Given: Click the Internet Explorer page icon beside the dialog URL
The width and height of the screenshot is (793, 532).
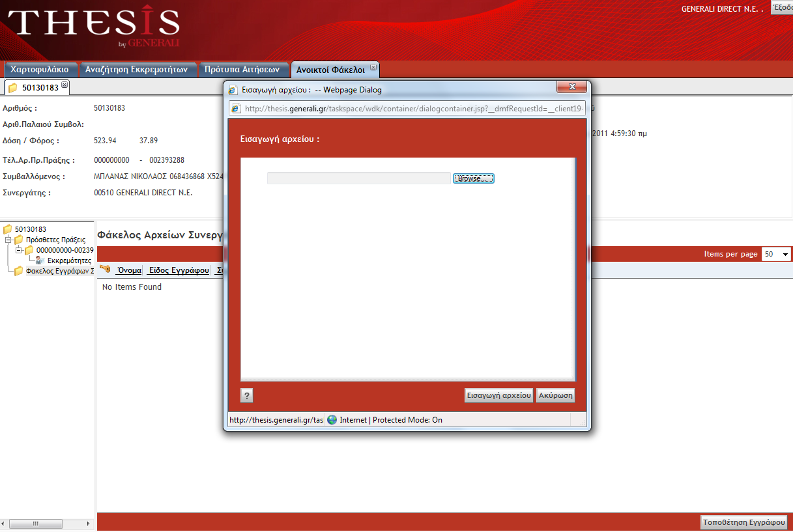Looking at the screenshot, I should click(x=235, y=108).
